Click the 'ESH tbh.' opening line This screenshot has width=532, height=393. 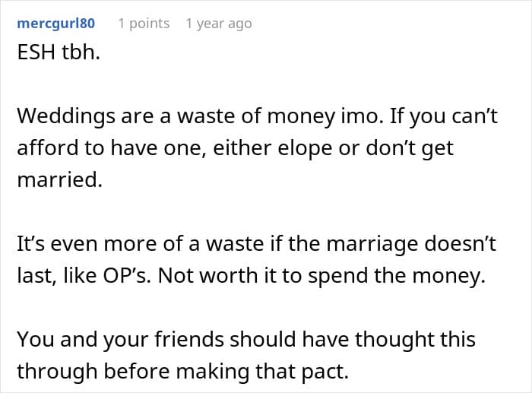click(59, 52)
